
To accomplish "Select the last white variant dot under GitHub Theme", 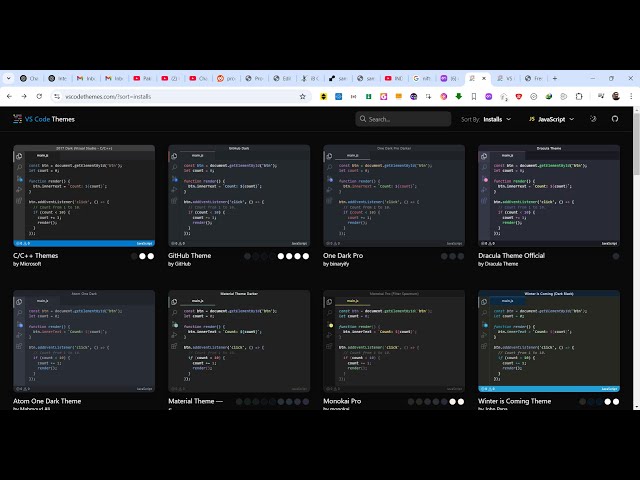I will 305,256.
